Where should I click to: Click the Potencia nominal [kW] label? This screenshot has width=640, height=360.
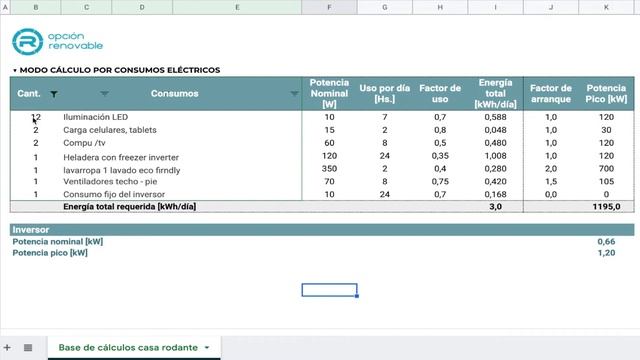point(58,242)
